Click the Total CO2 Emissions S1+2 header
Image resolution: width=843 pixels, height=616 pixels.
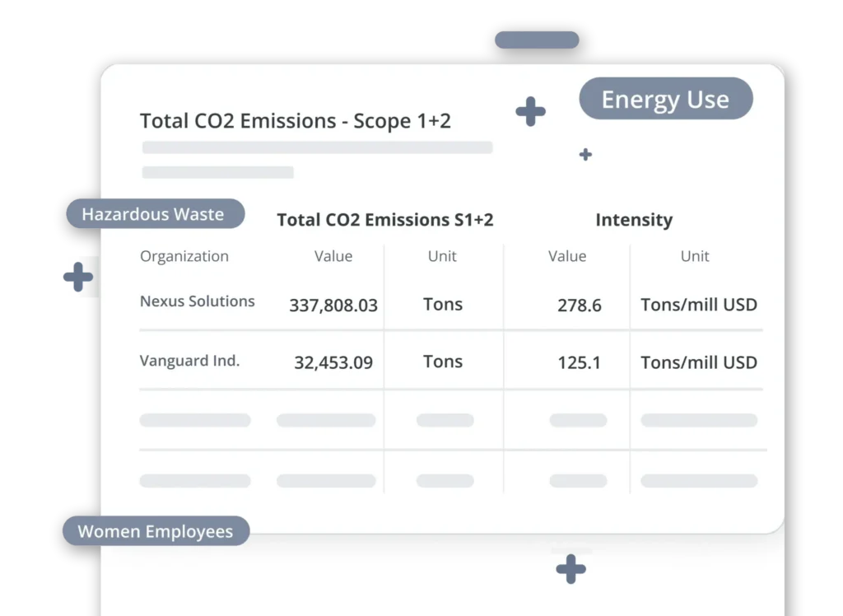385,220
